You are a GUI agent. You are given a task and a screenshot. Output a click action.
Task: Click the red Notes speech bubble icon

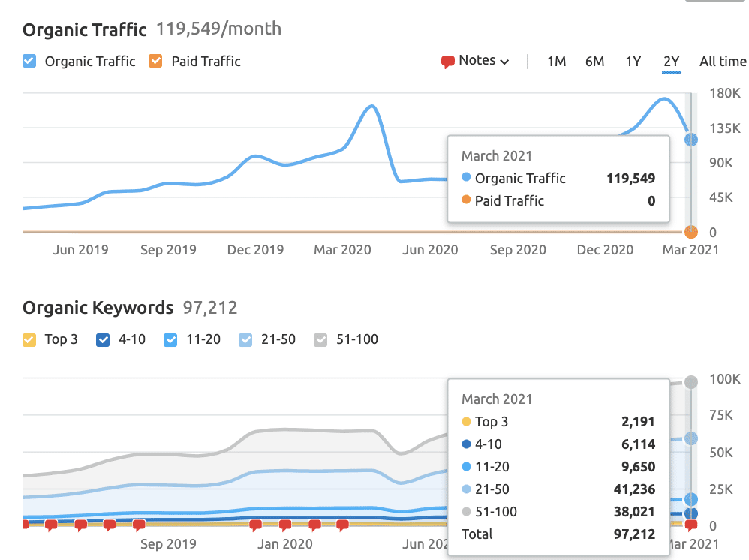pyautogui.click(x=448, y=62)
